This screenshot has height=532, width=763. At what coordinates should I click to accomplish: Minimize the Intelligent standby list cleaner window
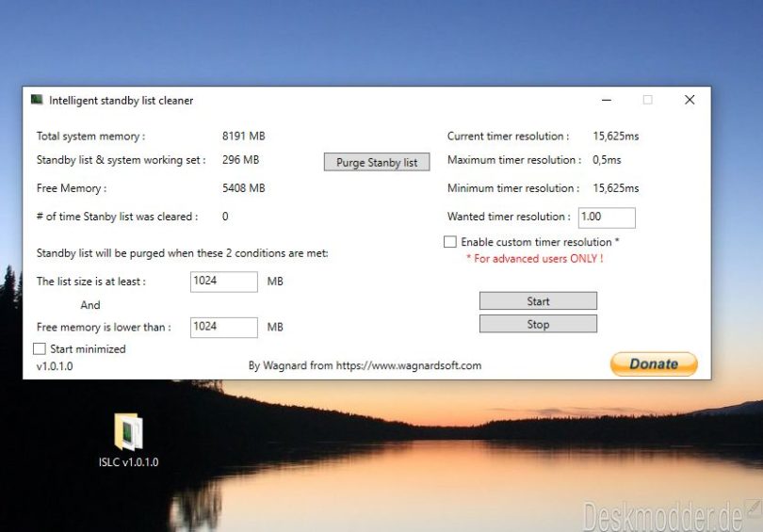click(x=604, y=100)
